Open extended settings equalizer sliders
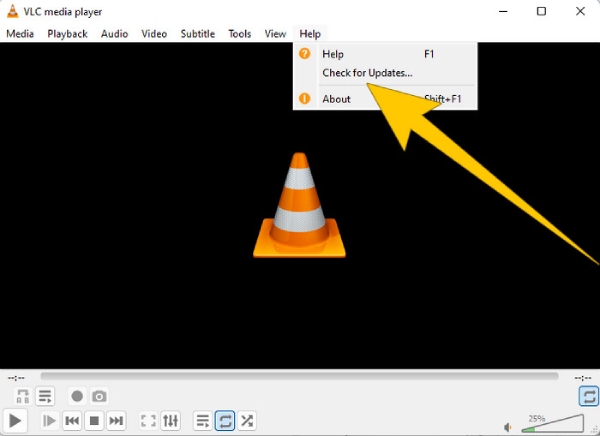The height and width of the screenshot is (436, 600). point(171,421)
